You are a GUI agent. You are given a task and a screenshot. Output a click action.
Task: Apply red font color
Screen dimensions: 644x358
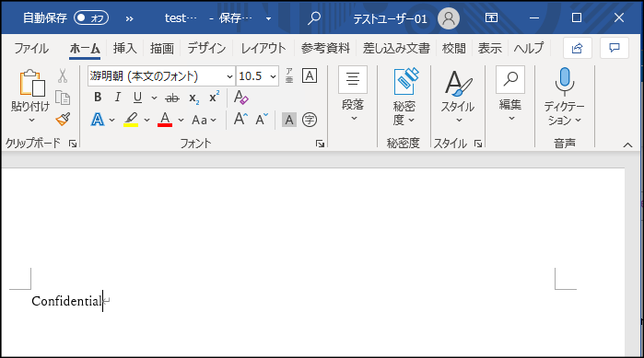point(165,120)
